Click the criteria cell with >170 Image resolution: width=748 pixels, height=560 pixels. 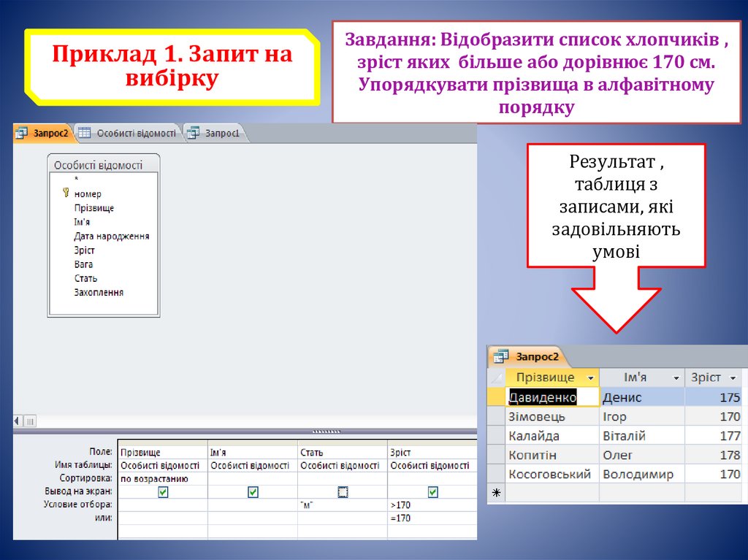pyautogui.click(x=432, y=505)
